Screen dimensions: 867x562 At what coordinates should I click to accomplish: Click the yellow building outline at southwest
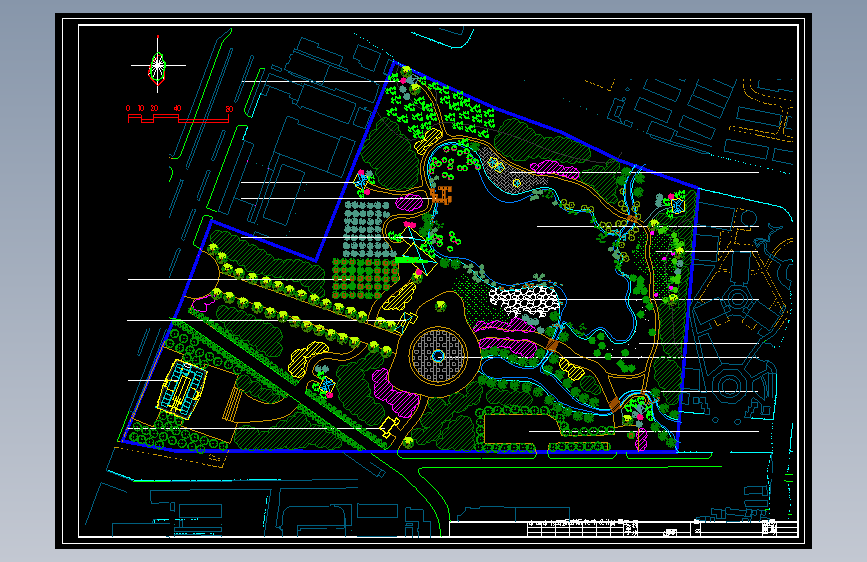(181, 387)
